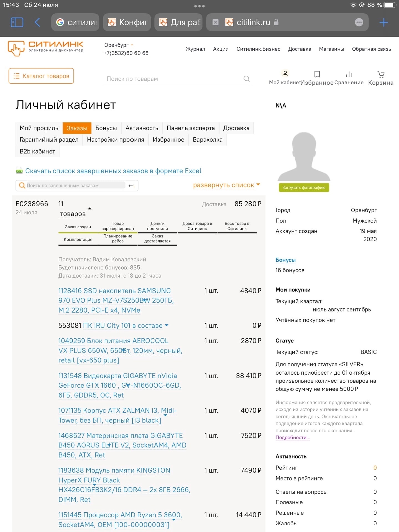Click order total 85 280 ₽
The image size is (399, 532).
tap(248, 204)
